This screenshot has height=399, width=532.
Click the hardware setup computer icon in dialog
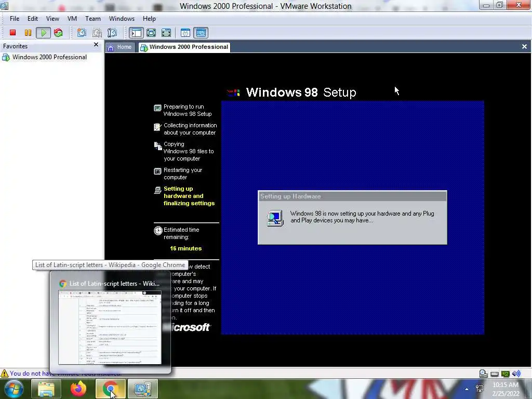(x=275, y=218)
